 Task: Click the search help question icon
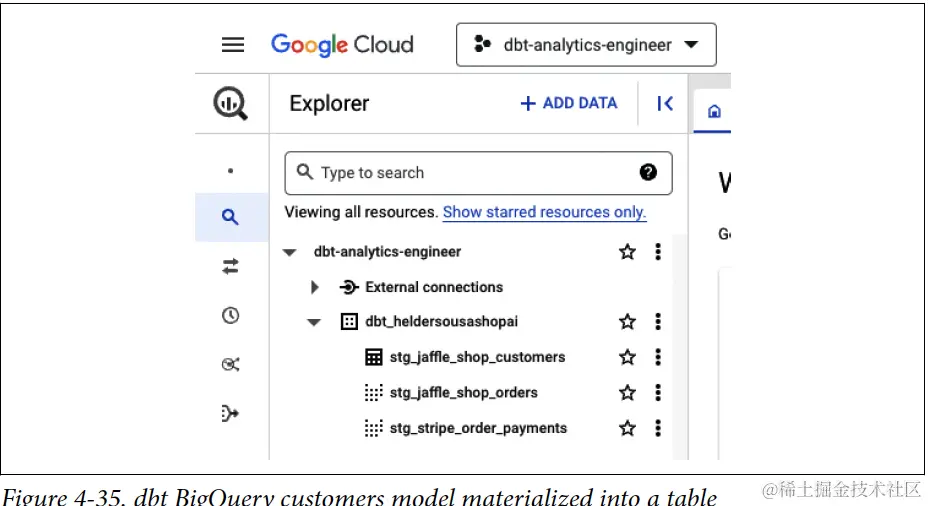coord(648,172)
